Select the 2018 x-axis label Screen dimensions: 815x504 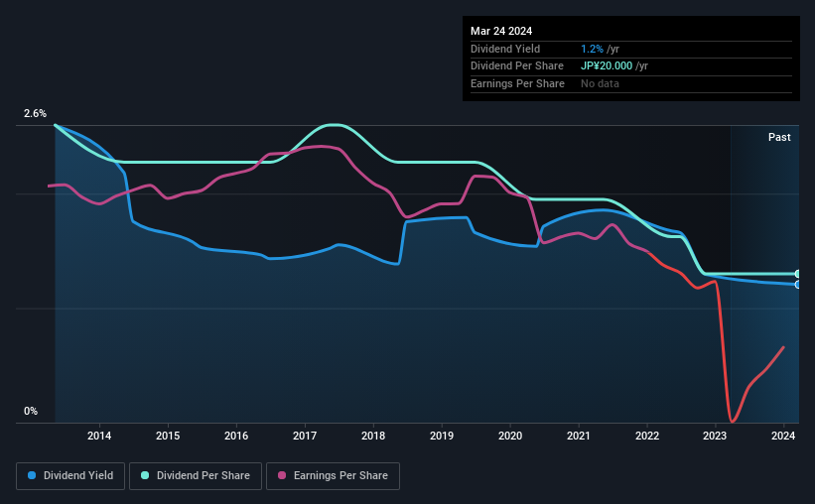pos(373,436)
